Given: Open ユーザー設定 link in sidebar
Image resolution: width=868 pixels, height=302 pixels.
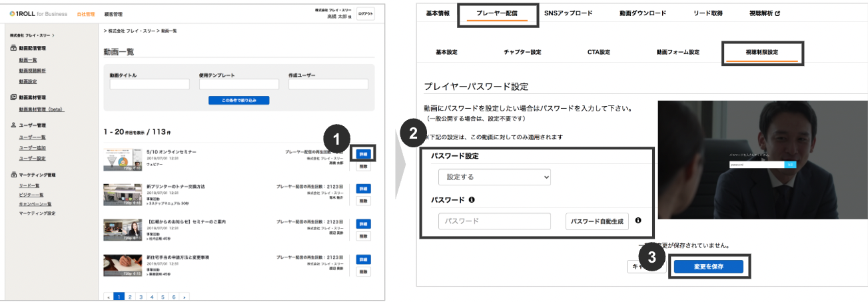Looking at the screenshot, I should [32, 158].
